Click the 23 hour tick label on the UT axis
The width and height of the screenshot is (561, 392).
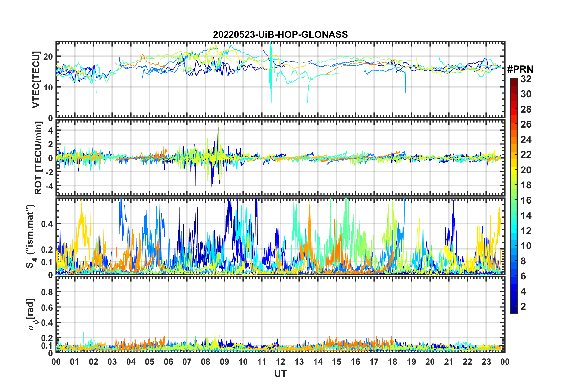(486, 362)
